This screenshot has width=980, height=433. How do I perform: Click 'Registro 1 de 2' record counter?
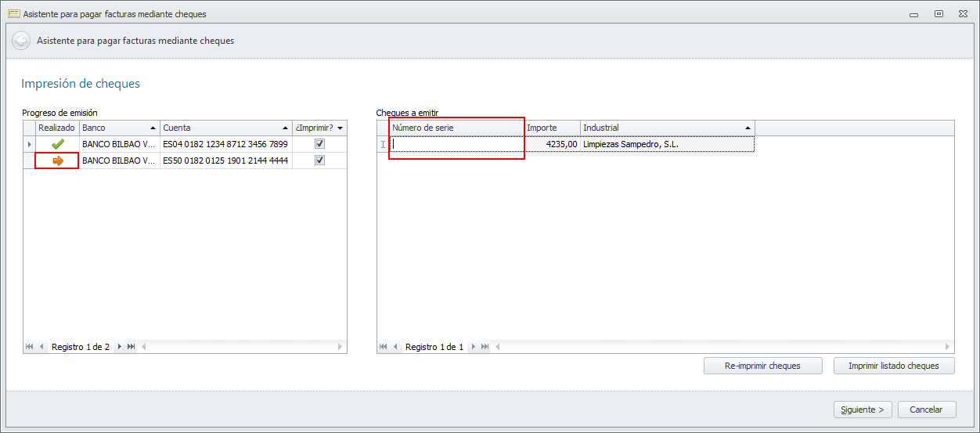click(81, 346)
